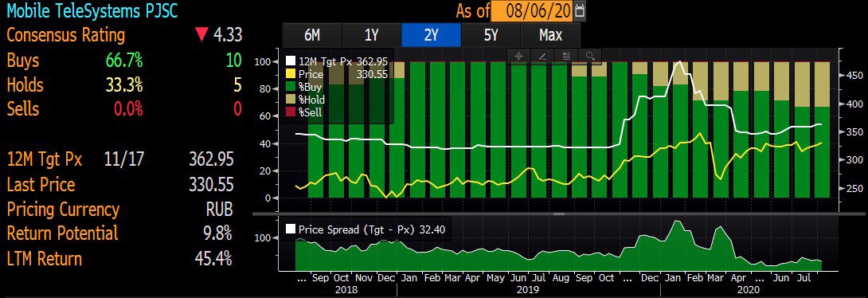Click the 2020 year label on time axis

[x=749, y=290]
